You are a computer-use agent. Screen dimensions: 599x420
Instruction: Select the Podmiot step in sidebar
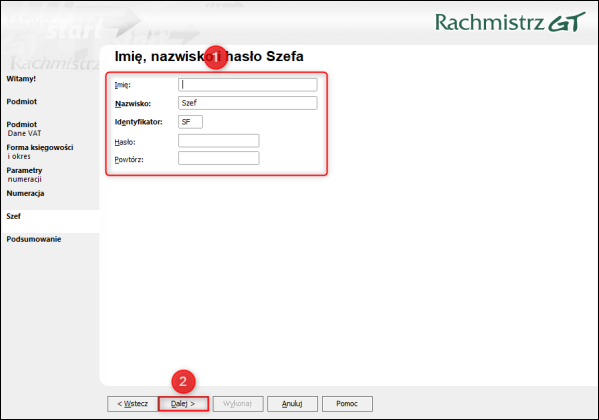tap(22, 102)
